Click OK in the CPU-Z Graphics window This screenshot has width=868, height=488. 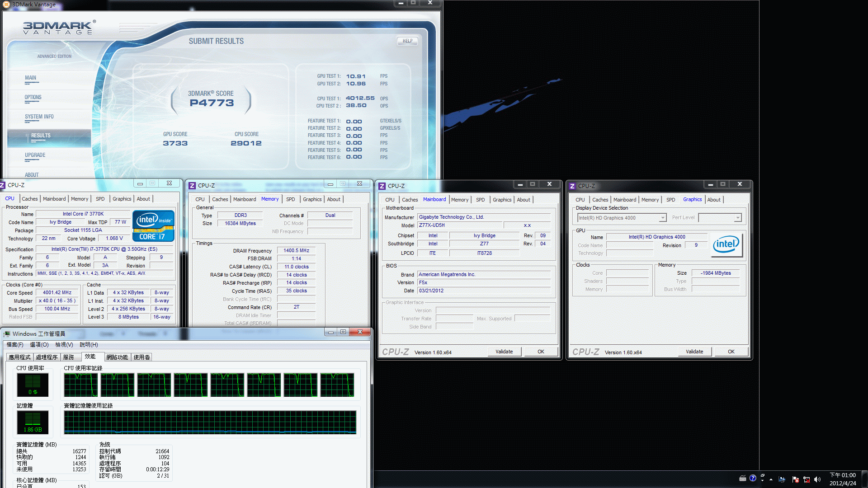(x=731, y=352)
